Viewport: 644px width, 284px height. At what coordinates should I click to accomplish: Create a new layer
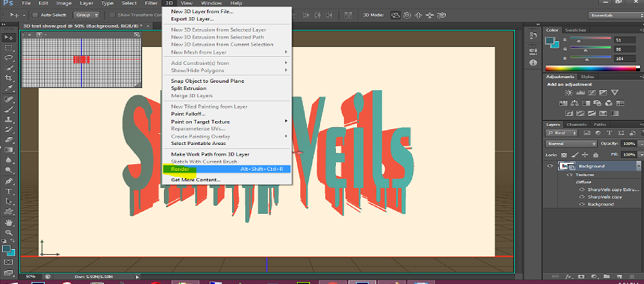pyautogui.click(x=618, y=276)
